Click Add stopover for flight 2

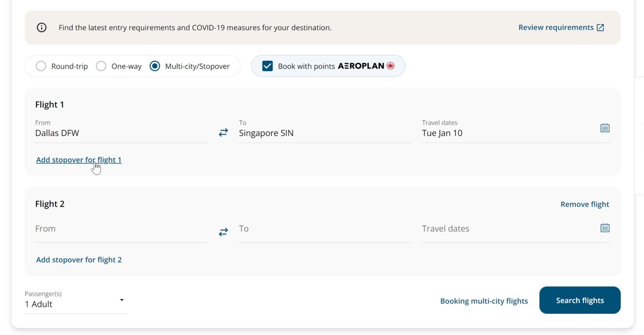[x=79, y=260]
